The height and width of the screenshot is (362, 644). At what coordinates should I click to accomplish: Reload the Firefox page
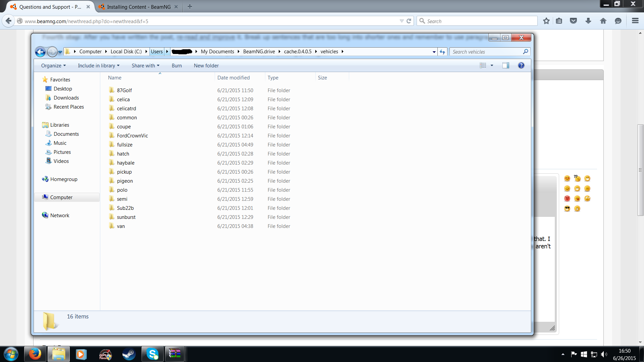click(409, 21)
